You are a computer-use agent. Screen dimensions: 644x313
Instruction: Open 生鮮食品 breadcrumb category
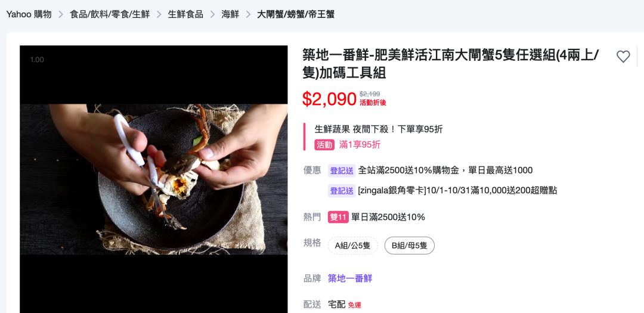(x=185, y=14)
